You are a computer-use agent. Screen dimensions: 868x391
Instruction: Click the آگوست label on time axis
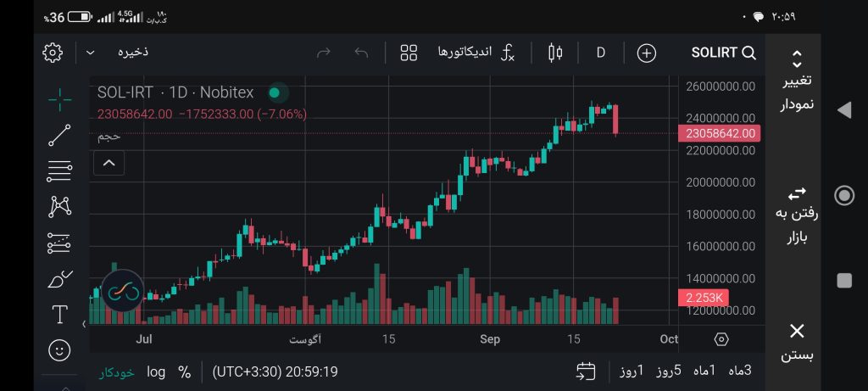pyautogui.click(x=305, y=339)
